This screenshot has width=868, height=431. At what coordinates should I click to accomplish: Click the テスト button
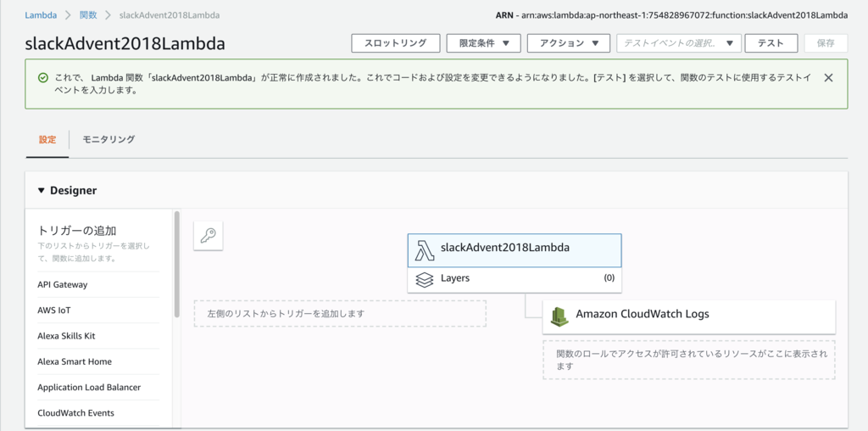click(x=771, y=43)
